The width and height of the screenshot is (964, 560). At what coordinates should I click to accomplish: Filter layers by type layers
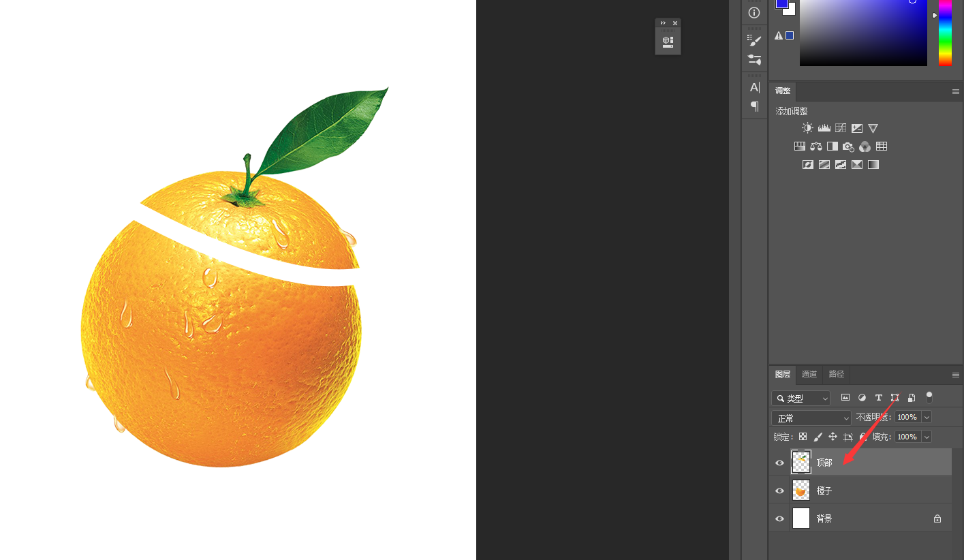tap(878, 398)
